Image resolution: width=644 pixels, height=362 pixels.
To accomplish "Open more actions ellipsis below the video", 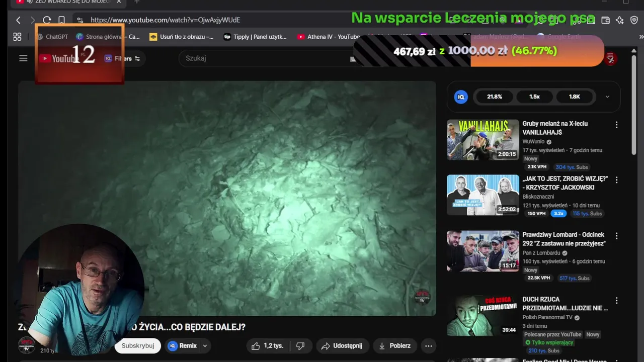I will click(428, 346).
